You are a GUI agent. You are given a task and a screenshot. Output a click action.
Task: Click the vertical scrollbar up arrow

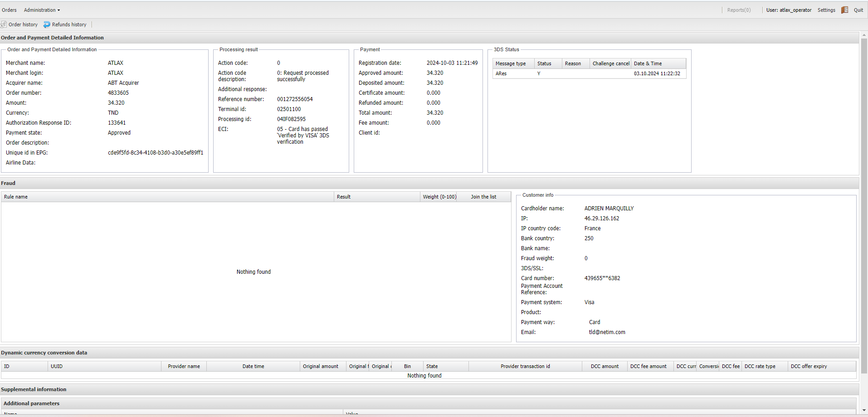click(864, 34)
